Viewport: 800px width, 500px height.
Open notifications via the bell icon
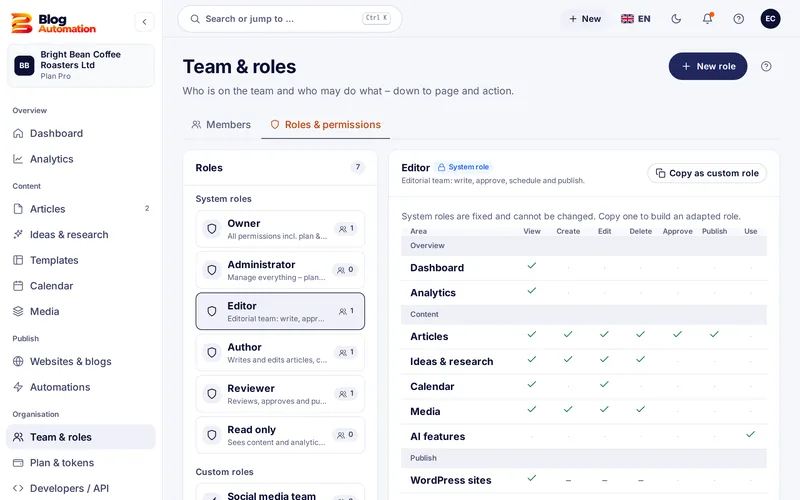[x=707, y=19]
